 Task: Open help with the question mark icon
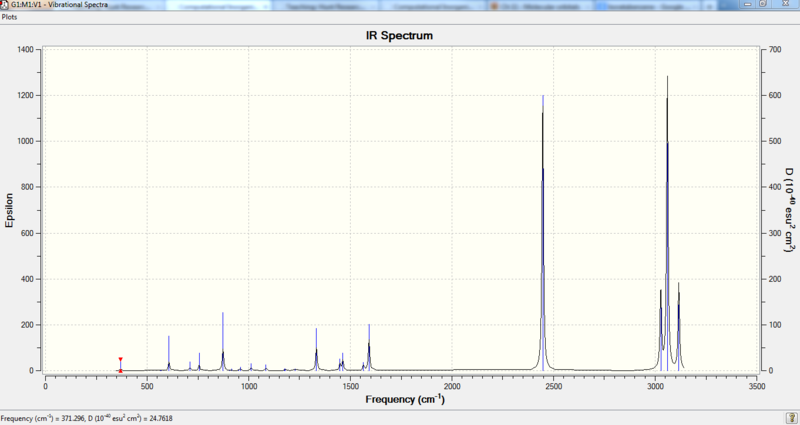click(791, 418)
